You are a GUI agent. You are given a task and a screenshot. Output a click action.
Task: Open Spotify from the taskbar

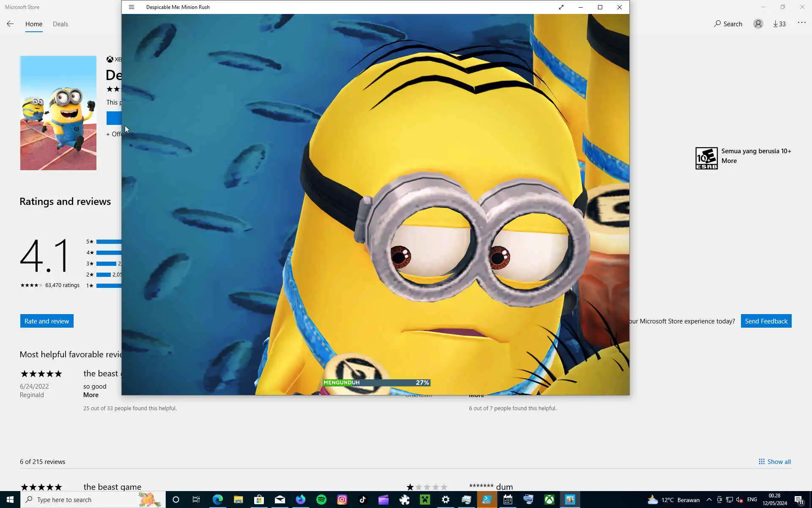[321, 500]
